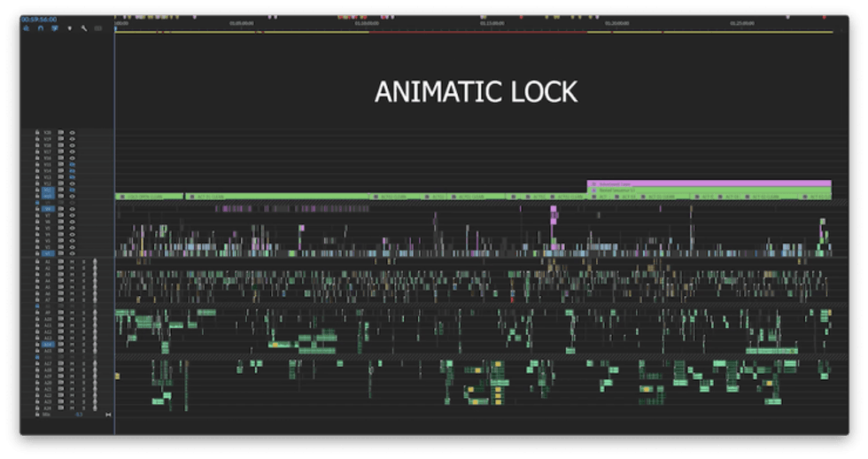Viewport: 868px width, 459px height.
Task: Hide track V18 with eye icon
Action: [x=72, y=145]
